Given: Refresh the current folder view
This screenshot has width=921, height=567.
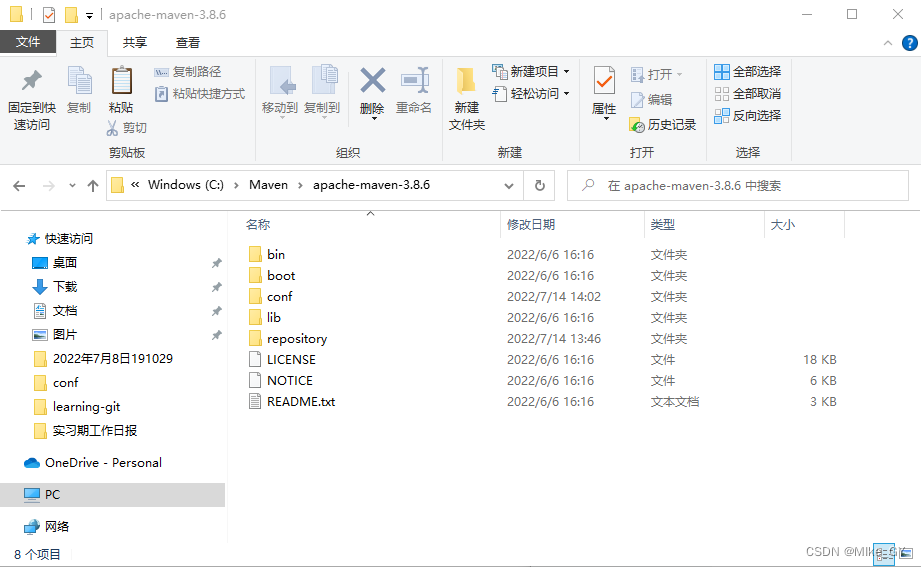Looking at the screenshot, I should tap(539, 186).
